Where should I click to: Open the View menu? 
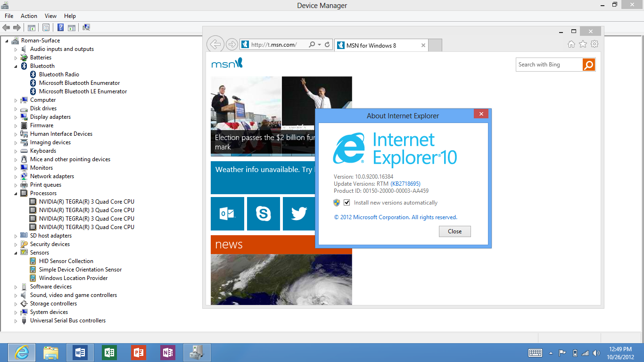tap(50, 16)
